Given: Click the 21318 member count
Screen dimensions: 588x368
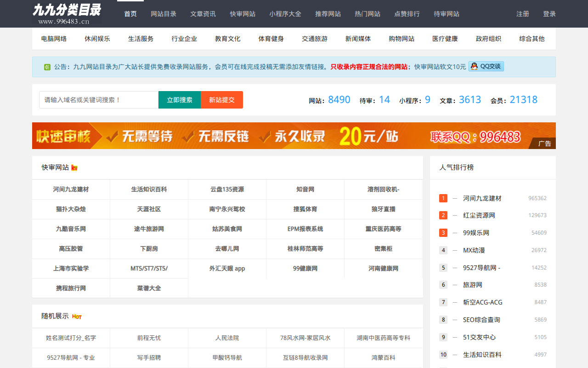Looking at the screenshot, I should pos(524,99).
